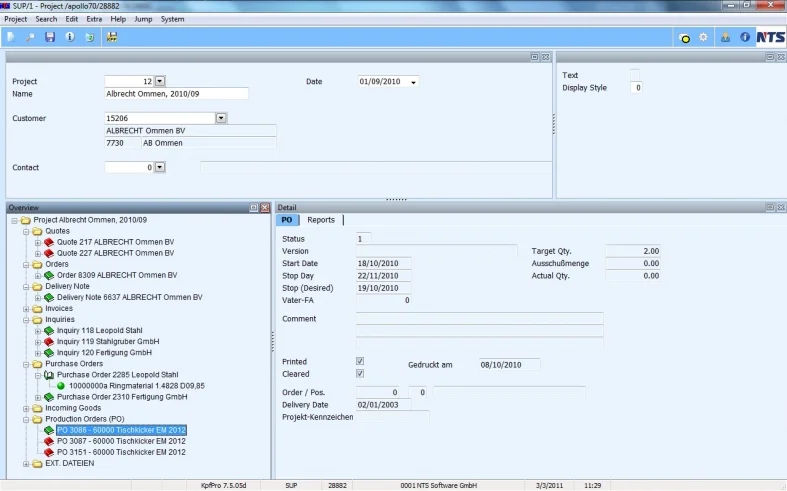Select root node Project Albrecht Ommen, 2010/09
787x491 pixels.
[x=90, y=220]
